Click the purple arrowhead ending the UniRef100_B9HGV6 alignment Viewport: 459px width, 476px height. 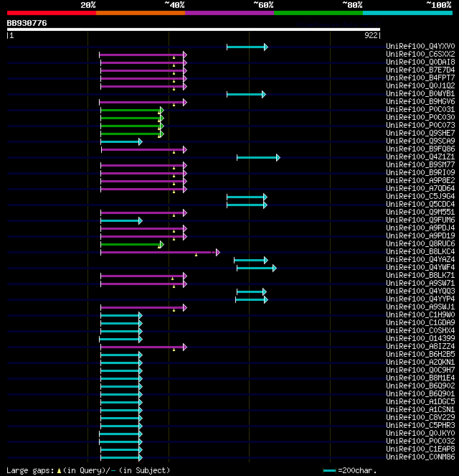185,102
